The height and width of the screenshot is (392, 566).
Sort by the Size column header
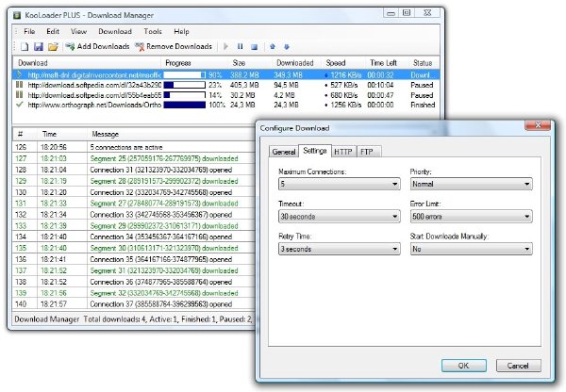tap(250, 63)
